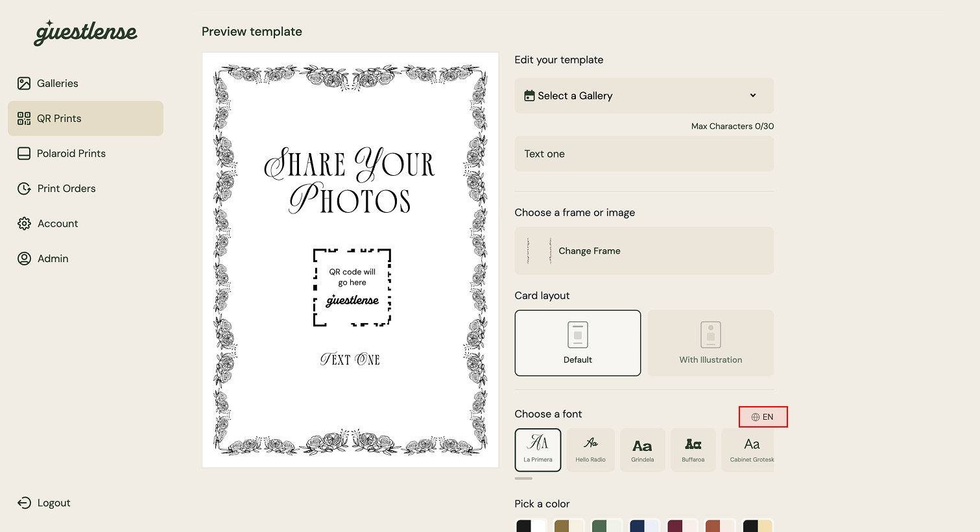Image resolution: width=980 pixels, height=532 pixels.
Task: Select the Default card layout
Action: point(578,343)
